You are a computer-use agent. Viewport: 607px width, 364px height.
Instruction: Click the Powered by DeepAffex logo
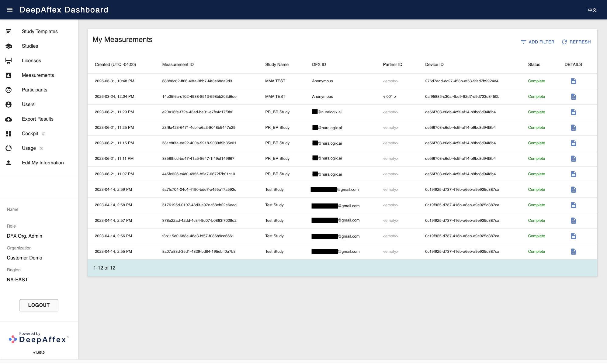tap(39, 338)
